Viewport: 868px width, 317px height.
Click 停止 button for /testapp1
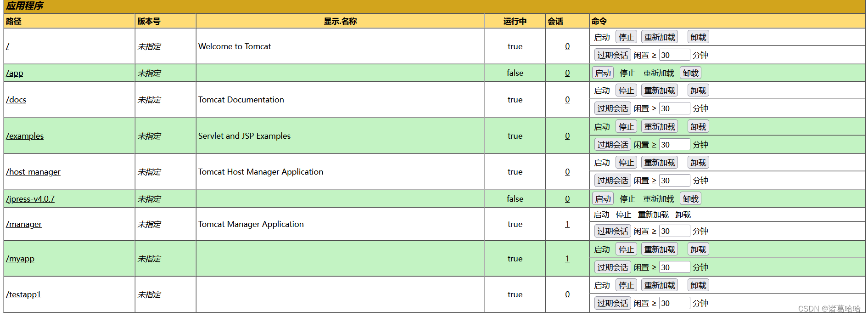[x=626, y=285]
